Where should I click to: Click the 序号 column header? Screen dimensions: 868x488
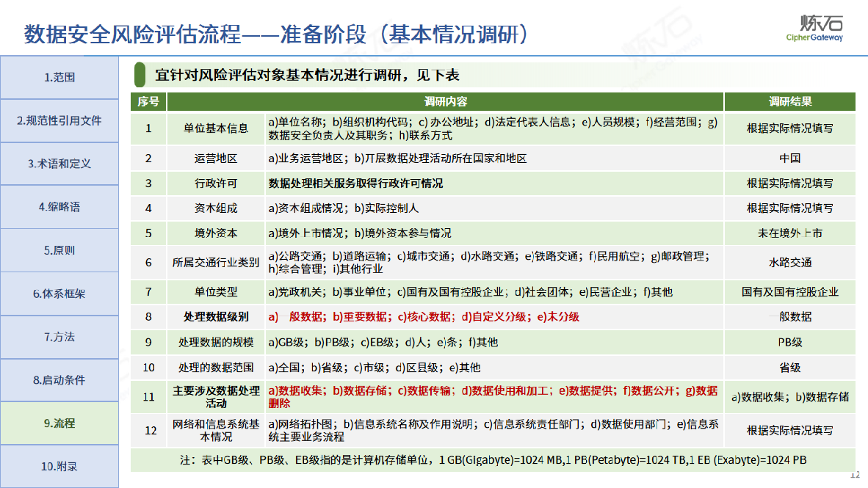(x=148, y=102)
